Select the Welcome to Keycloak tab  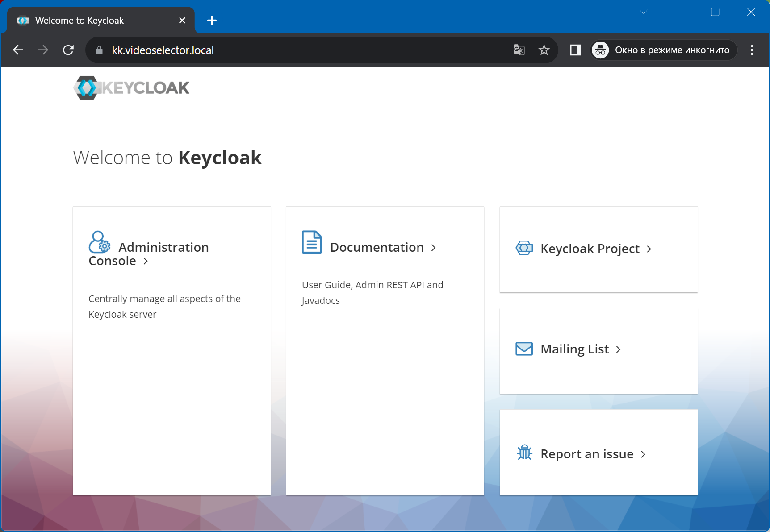pos(101,21)
